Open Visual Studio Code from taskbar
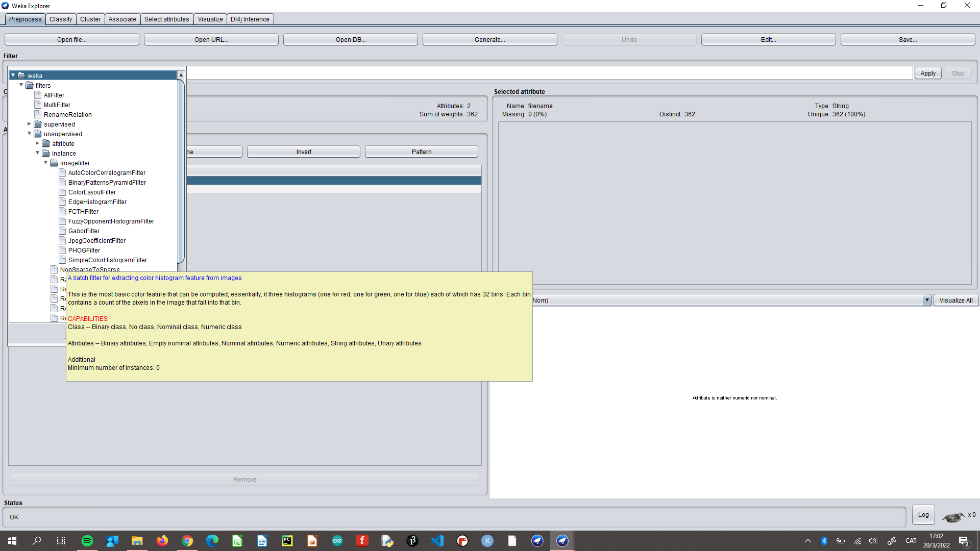Viewport: 980px width, 551px height. (x=437, y=541)
